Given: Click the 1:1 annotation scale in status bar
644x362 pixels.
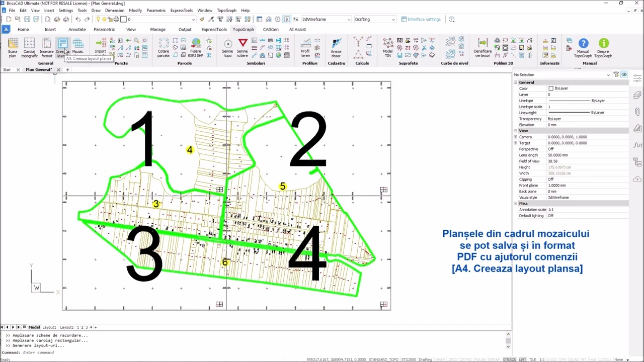Looking at the screenshot, I should tap(542, 359).
